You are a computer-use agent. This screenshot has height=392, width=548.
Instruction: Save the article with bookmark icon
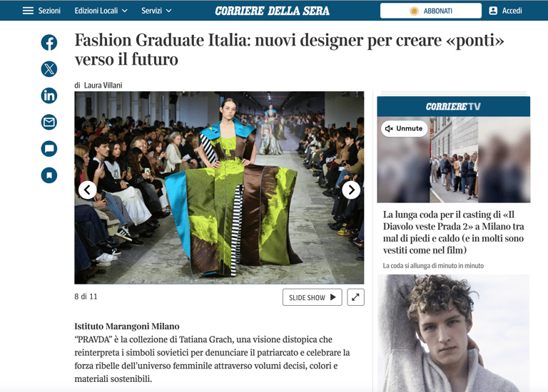(49, 175)
